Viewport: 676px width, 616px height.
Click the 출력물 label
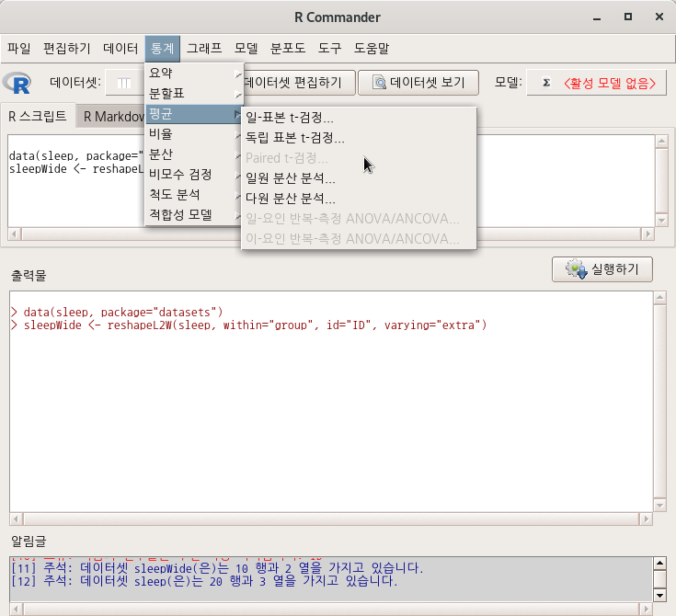pos(29,276)
